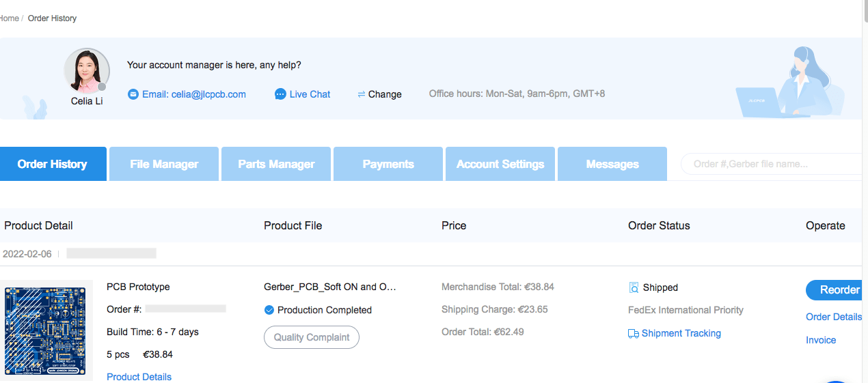This screenshot has width=868, height=383.
Task: Click Change account manager link
Action: (385, 94)
